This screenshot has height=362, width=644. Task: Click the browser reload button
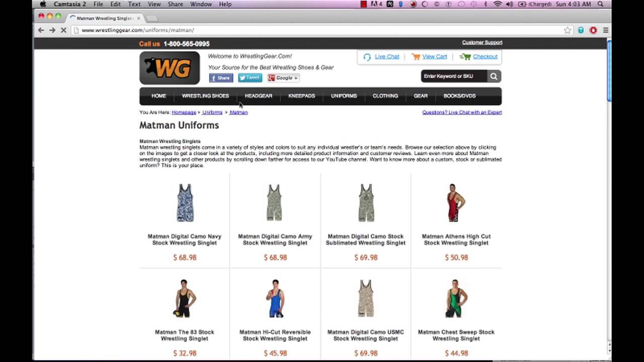tap(63, 30)
